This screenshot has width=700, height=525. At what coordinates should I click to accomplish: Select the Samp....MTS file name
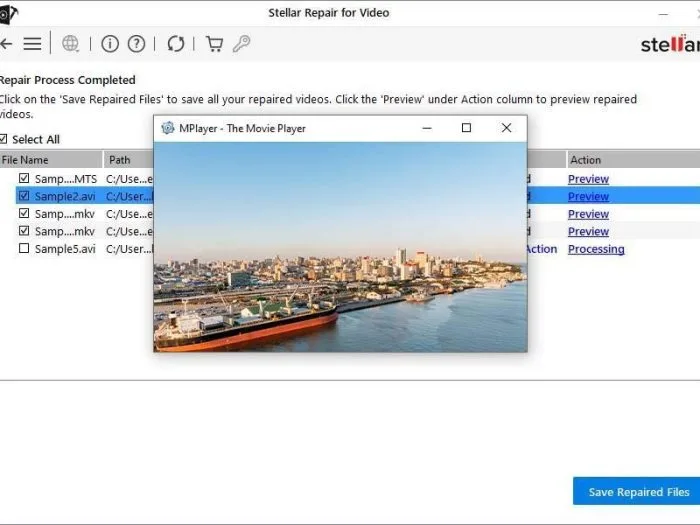click(x=66, y=179)
